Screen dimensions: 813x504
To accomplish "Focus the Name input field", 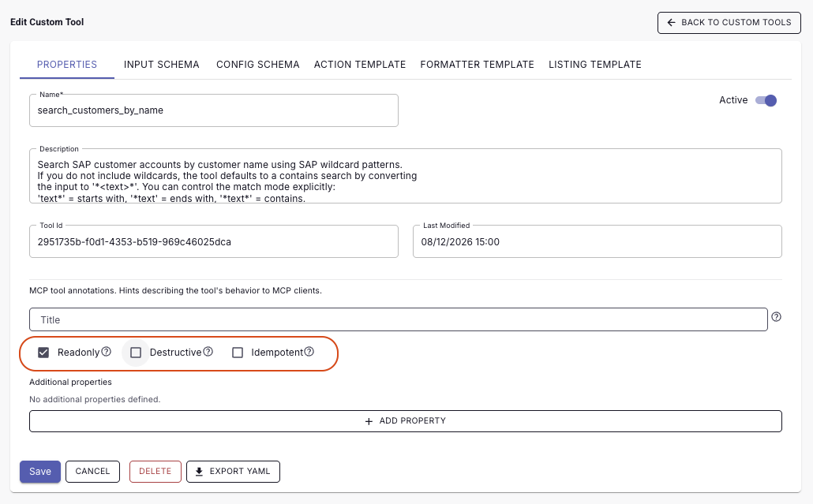I will (x=214, y=110).
